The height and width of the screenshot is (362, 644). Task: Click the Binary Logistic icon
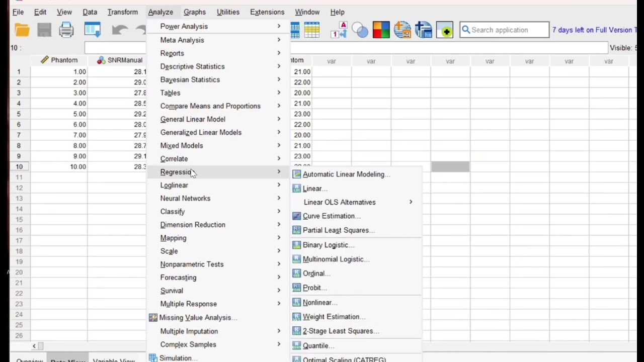(297, 245)
